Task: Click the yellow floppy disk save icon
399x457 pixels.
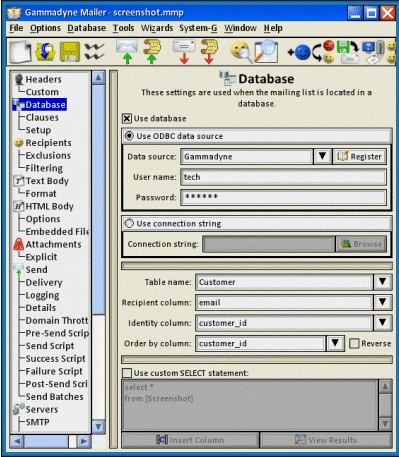Action: pyautogui.click(x=70, y=52)
